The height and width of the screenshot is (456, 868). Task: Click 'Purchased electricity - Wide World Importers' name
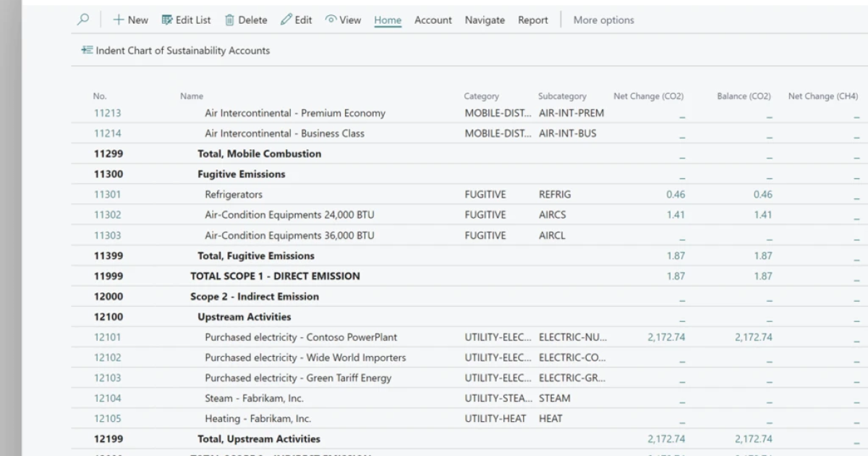pos(305,357)
